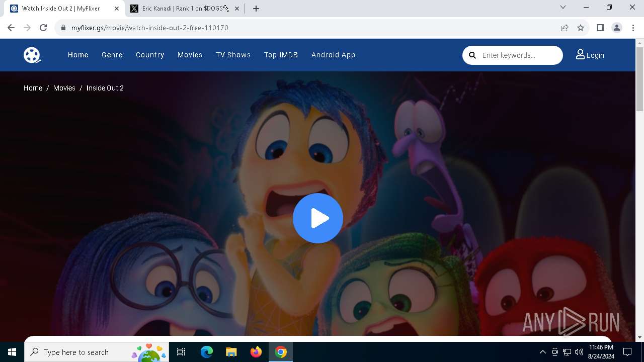Click the address bar URL
The width and height of the screenshot is (644, 362).
coord(150,28)
